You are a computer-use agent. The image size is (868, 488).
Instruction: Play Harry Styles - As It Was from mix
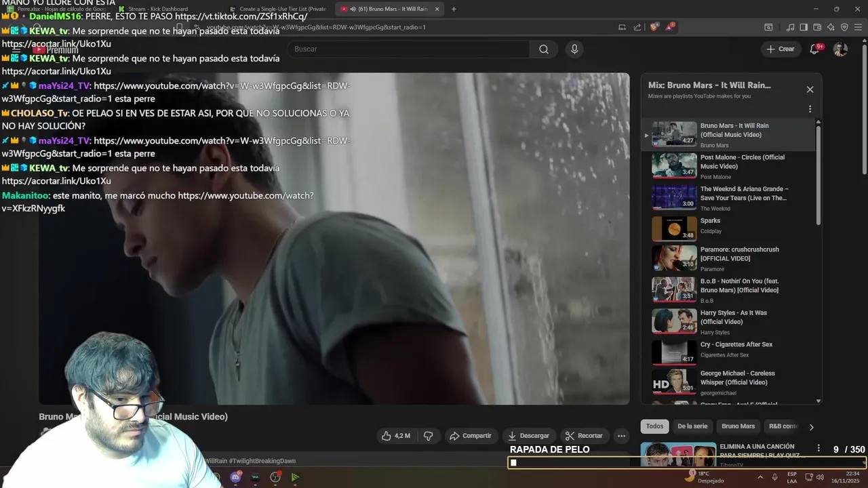pos(728,321)
